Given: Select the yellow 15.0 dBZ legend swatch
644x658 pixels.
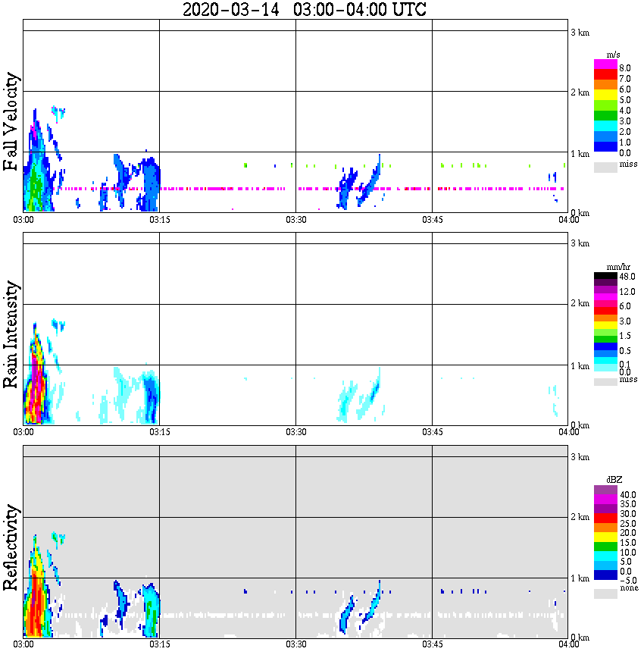Looking at the screenshot, I should pyautogui.click(x=605, y=537).
